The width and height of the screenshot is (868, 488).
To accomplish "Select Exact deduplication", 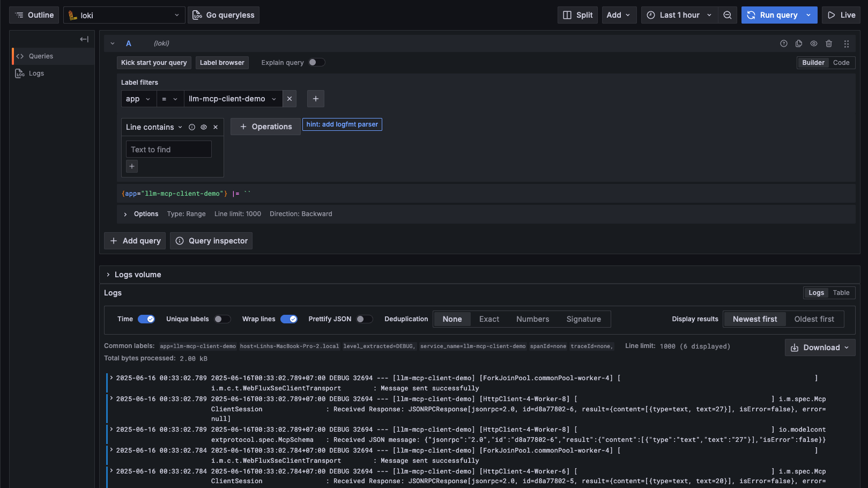I will pyautogui.click(x=489, y=319).
